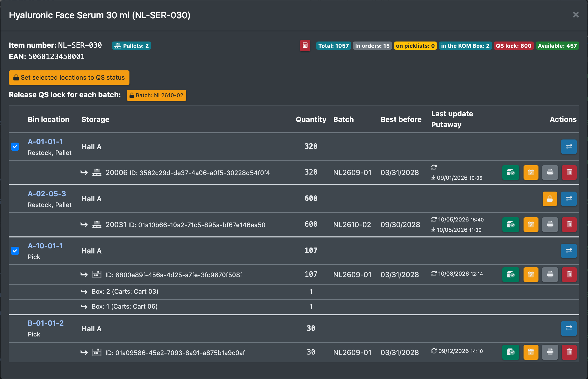588x379 pixels.
Task: Release QS lock for Batch NL2610-02
Action: (156, 95)
